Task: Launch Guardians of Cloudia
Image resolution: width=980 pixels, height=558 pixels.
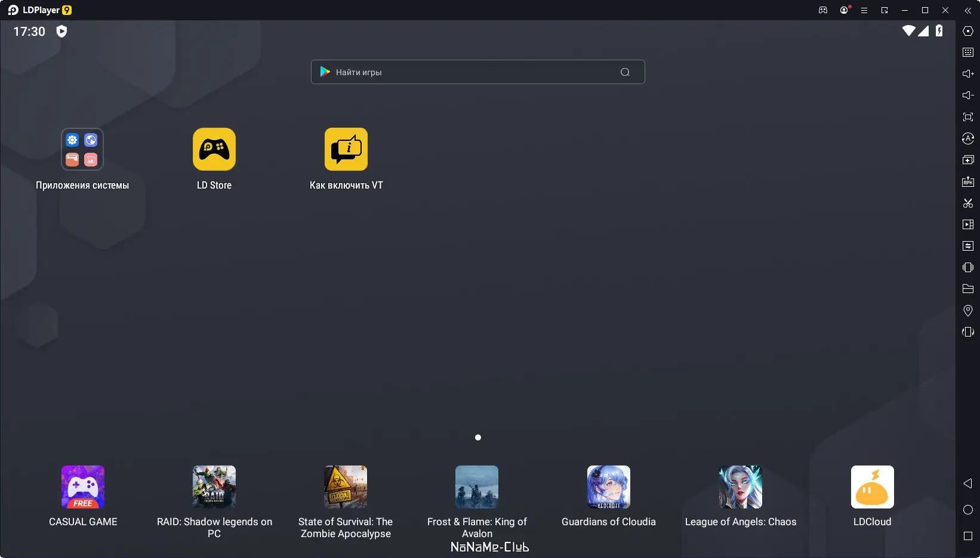Action: pyautogui.click(x=609, y=487)
